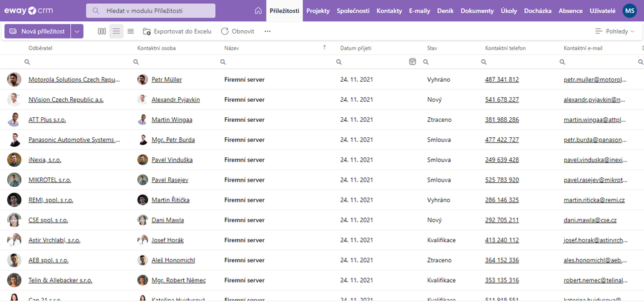
Task: Open contact Pavel Vinduška link
Action: (172, 160)
